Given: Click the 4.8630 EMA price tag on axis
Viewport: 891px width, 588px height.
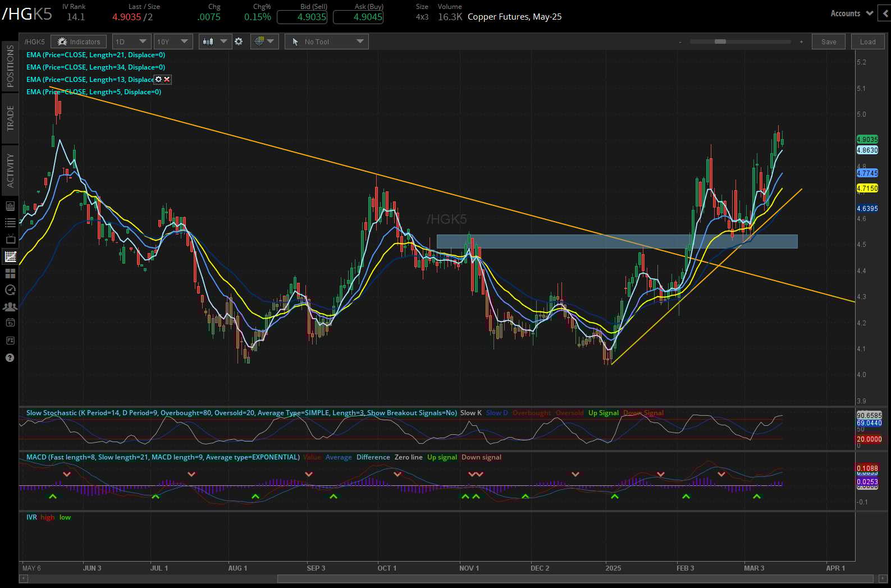Looking at the screenshot, I should (867, 150).
